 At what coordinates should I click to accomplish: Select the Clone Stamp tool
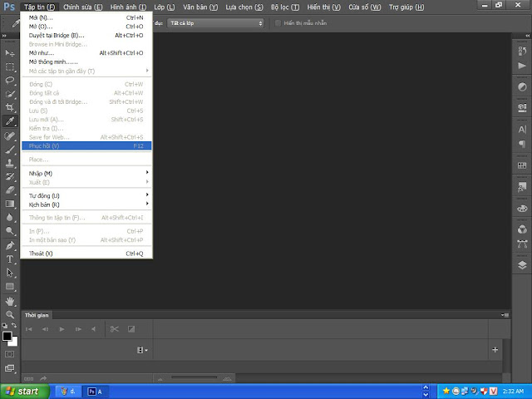(x=10, y=163)
